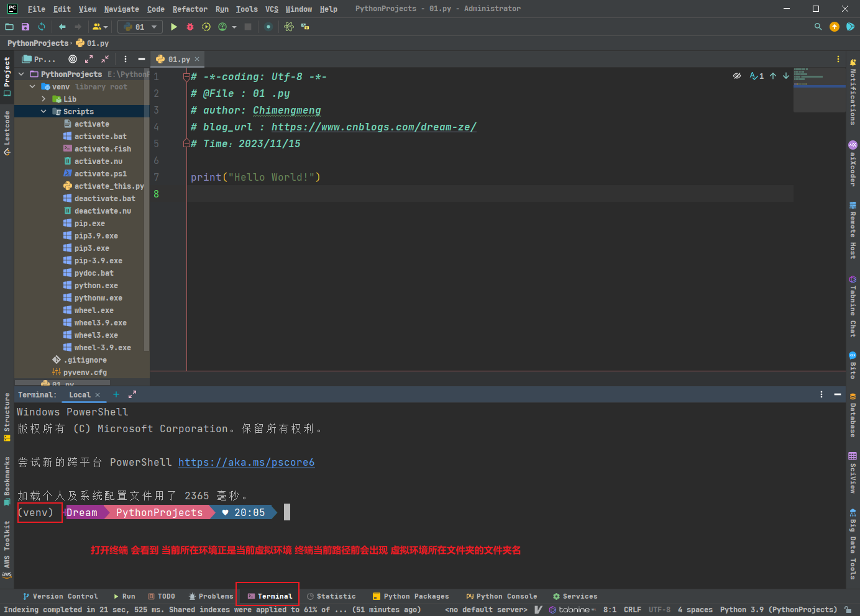Open the aka.ms/pscore6 link in the terminal
The width and height of the screenshot is (860, 616).
[247, 462]
